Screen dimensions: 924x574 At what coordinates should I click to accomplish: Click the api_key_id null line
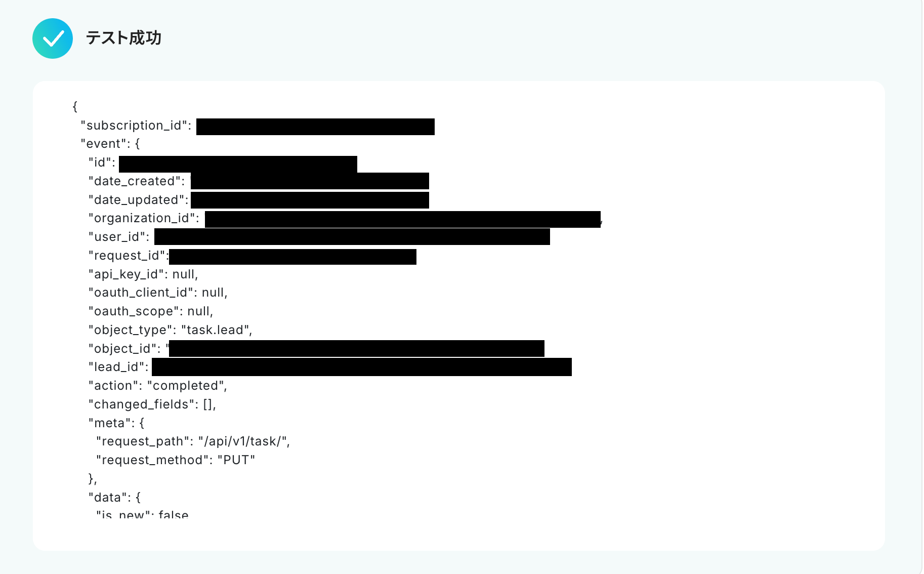(x=143, y=274)
